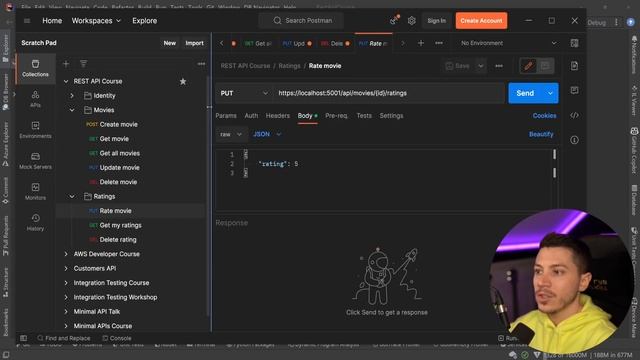Open the HTTP method PUT dropdown
This screenshot has height=360, width=640.
pos(244,93)
